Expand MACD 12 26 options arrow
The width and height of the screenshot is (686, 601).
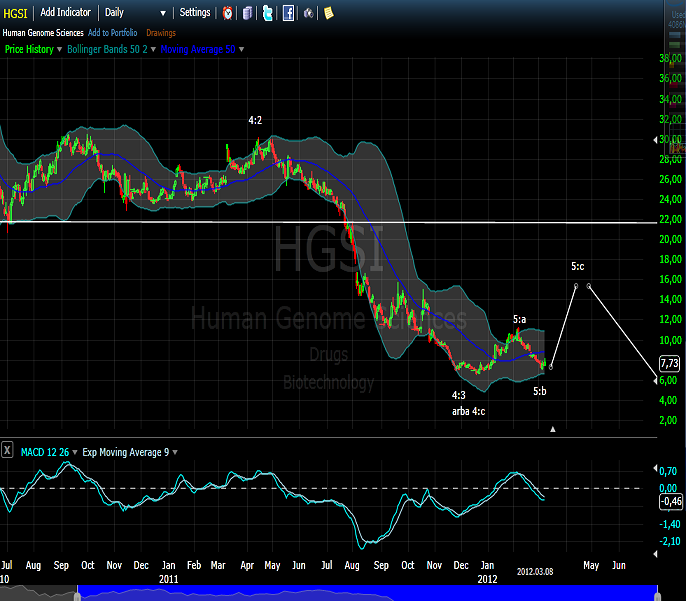pos(75,452)
